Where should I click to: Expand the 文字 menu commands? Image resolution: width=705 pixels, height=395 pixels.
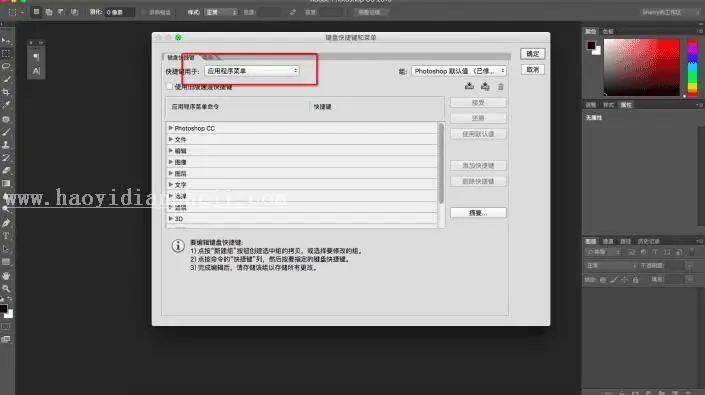tap(171, 185)
